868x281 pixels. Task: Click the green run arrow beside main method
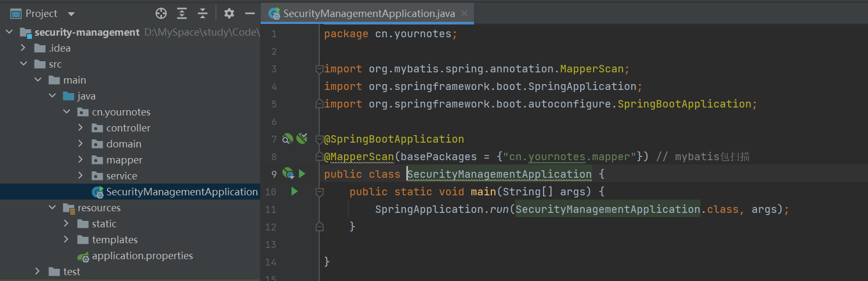(x=295, y=192)
